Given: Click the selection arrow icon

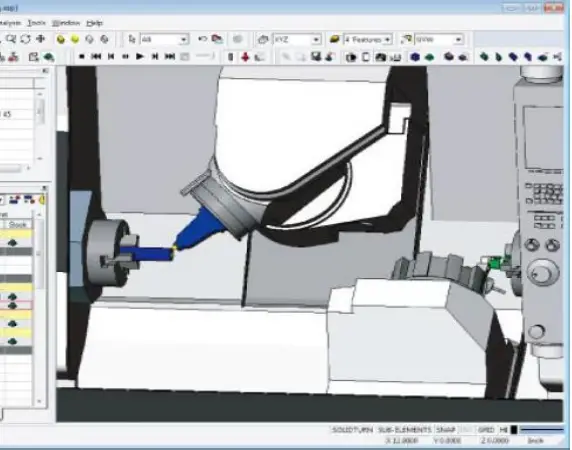Looking at the screenshot, I should [132, 39].
